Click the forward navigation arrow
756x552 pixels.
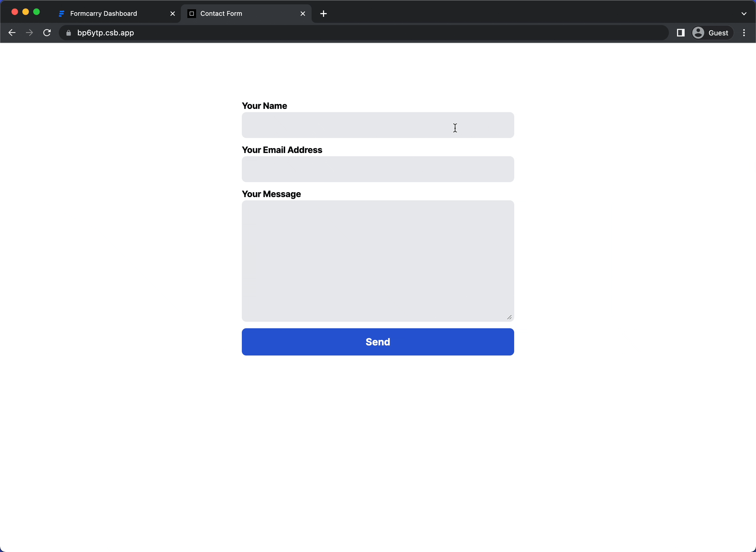tap(30, 33)
